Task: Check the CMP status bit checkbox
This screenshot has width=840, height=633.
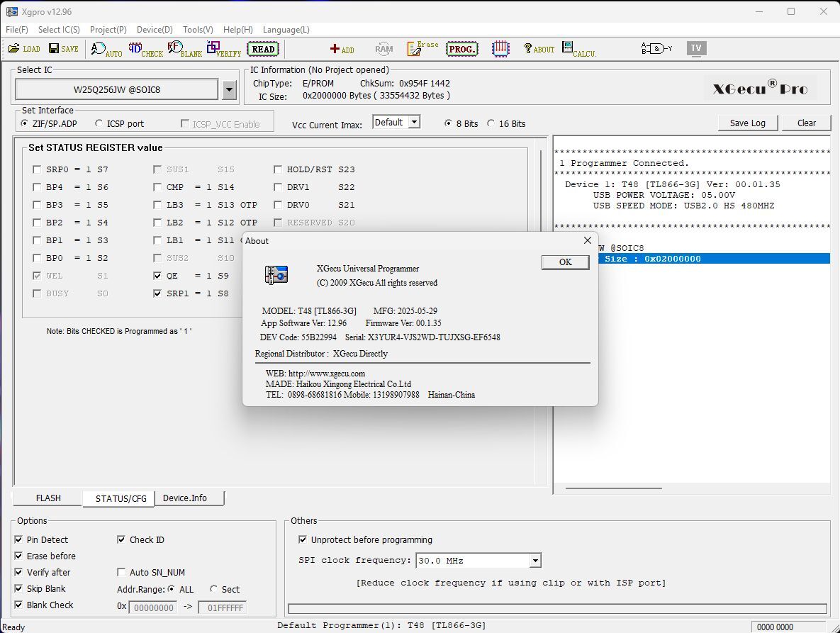Action: pyautogui.click(x=157, y=187)
